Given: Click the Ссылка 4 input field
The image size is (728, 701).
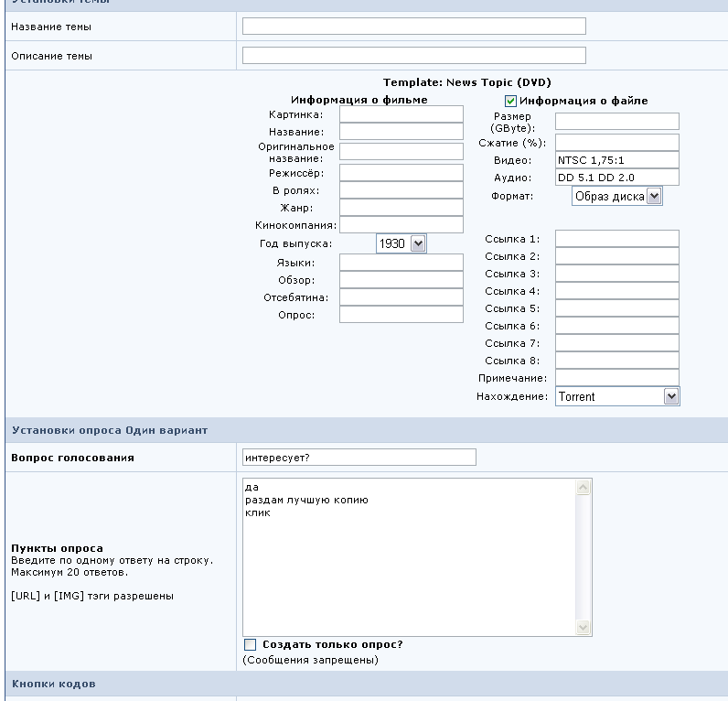Looking at the screenshot, I should tap(617, 291).
